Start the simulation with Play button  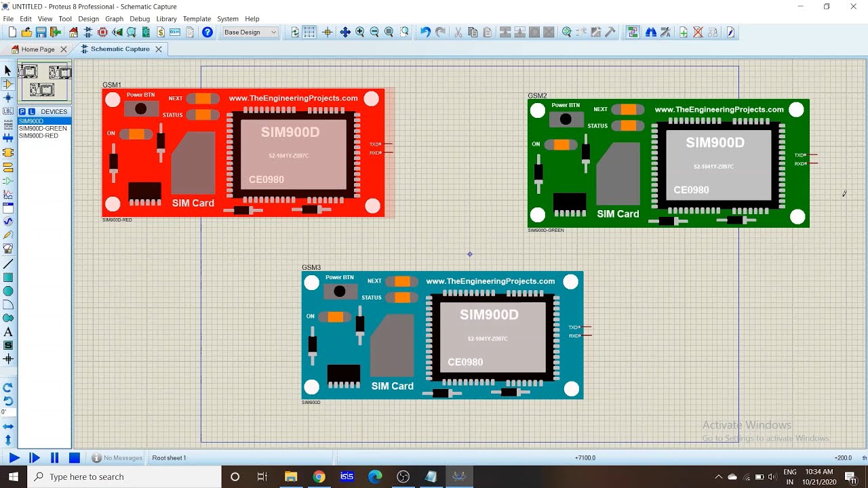coord(14,458)
